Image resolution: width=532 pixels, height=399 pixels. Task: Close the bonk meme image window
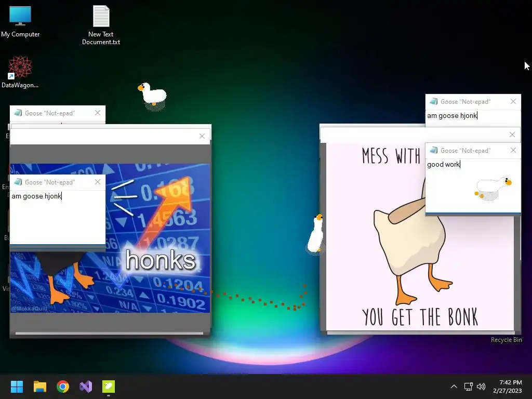click(512, 135)
